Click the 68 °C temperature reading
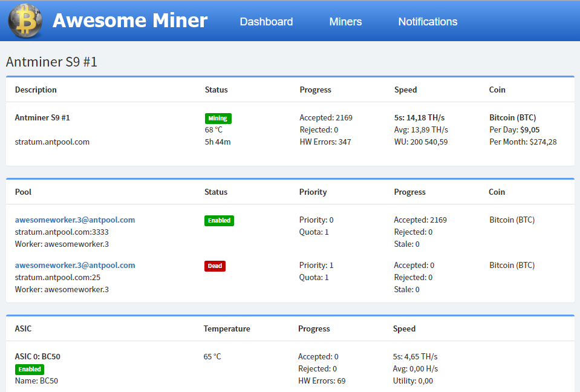 pyautogui.click(x=212, y=129)
